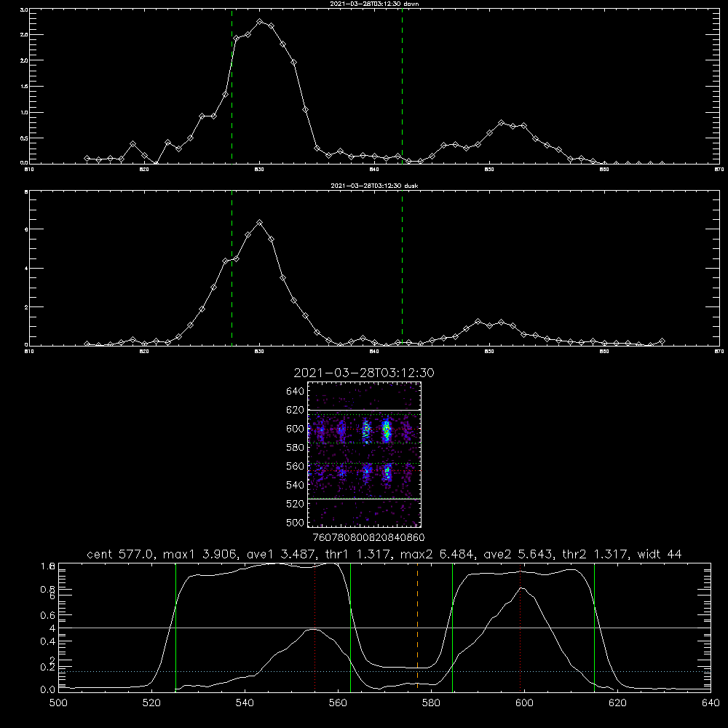Viewport: 728px width, 728px height.
Task: Click the dawn plot title "2021-03-28T03:12:30 dawn"
Action: [x=374, y=4]
